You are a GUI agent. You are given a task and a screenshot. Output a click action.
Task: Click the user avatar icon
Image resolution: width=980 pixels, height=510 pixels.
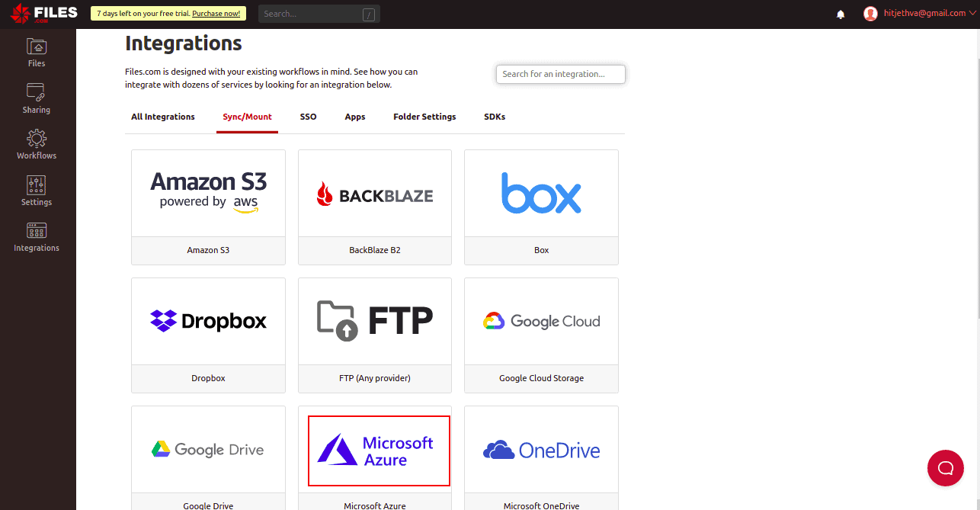pos(870,14)
